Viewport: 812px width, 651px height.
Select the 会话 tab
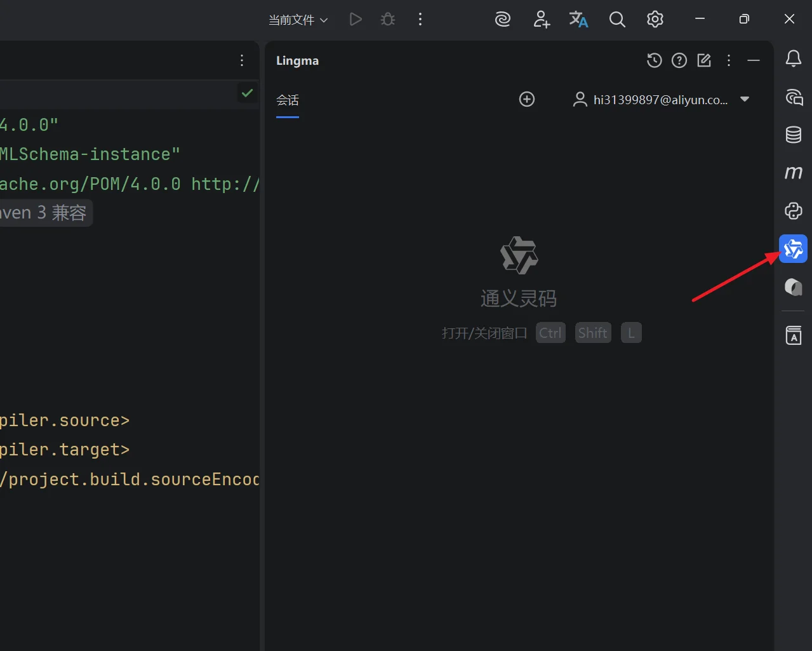(288, 100)
